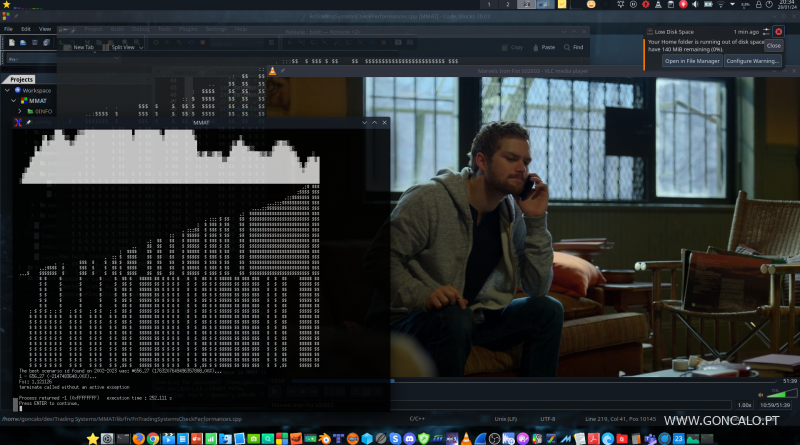Open the File menu in Code::Blocks
Viewport: 800px width, 445px height.
pyautogui.click(x=8, y=29)
